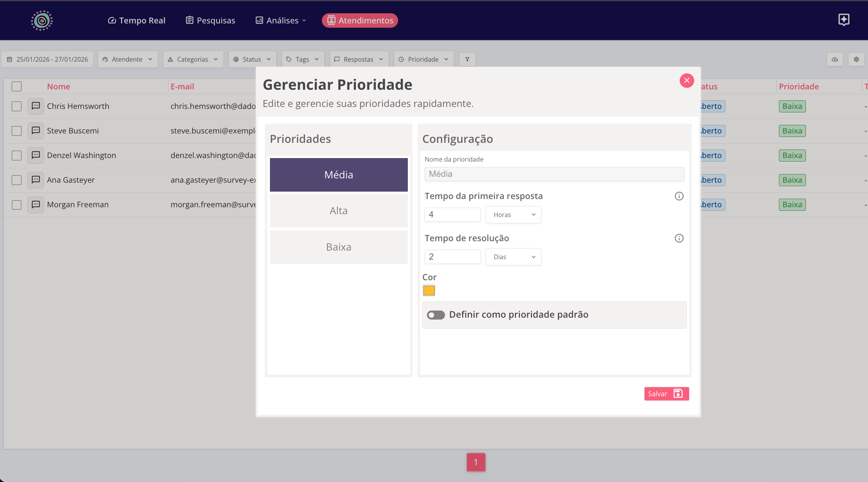Expand the Prioridade filter dropdown
The height and width of the screenshot is (482, 868).
point(423,59)
